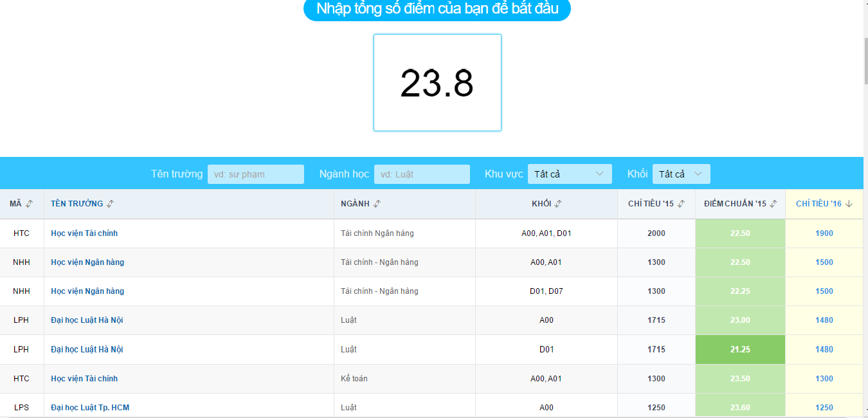The image size is (868, 418).
Task: Click sort icon next to TÊN TRƯỜNG header
Action: 111,204
